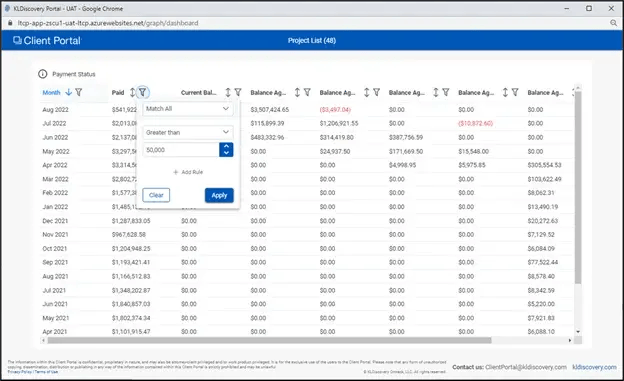The height and width of the screenshot is (381, 624).
Task: Click the Chrome address bar search icon
Action: coord(613,23)
